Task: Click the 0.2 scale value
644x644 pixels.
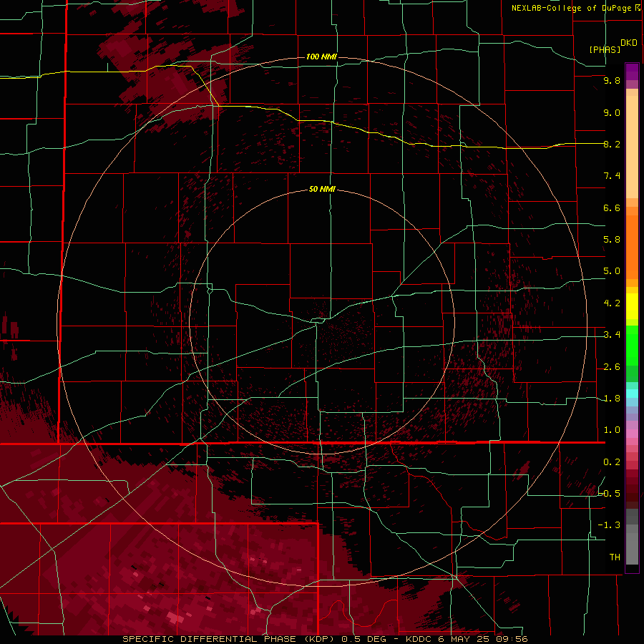Action: pos(612,462)
